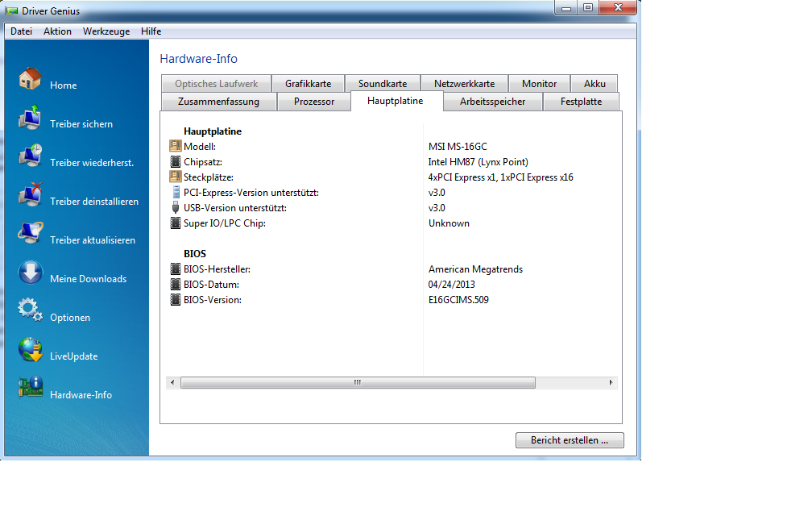Select the Intel HM87 (Lynx Point) value
812x508 pixels.
pyautogui.click(x=478, y=162)
